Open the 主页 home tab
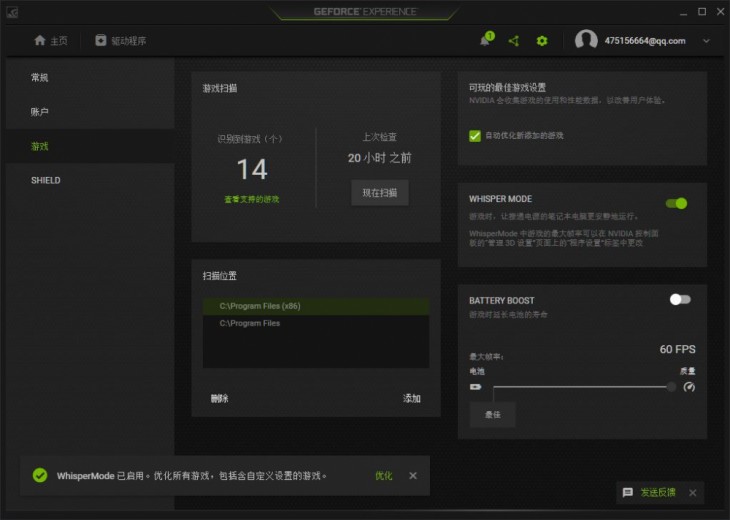Viewport: 730px width, 520px height. (50, 41)
